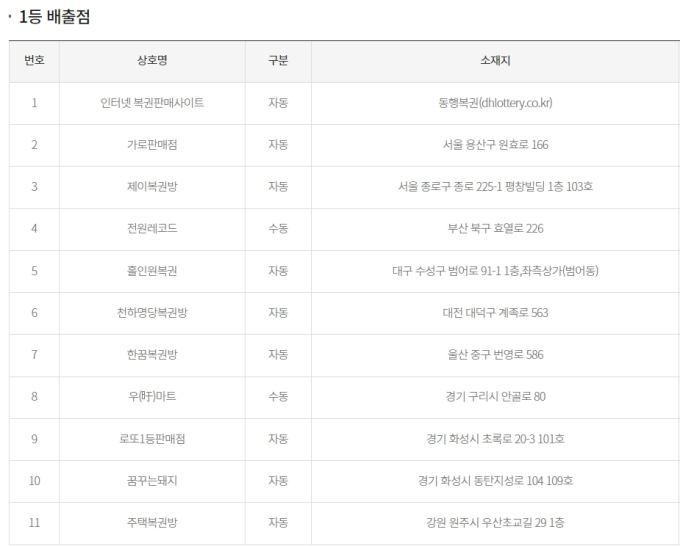This screenshot has height=546, width=680.
Task: Click address 경기 화성시 동탄지성로 104 109호
Action: tap(495, 481)
